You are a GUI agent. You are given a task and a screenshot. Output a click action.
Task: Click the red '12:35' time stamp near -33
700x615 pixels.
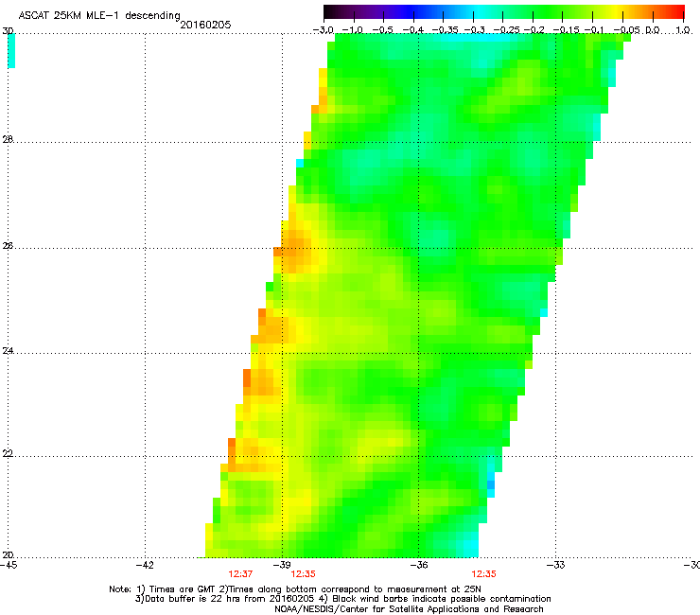[484, 574]
